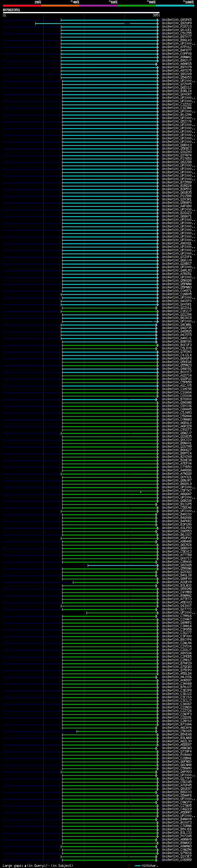Click hit label UniRef100_Q54G53
Screen dimensions: 197x868
point(177,78)
